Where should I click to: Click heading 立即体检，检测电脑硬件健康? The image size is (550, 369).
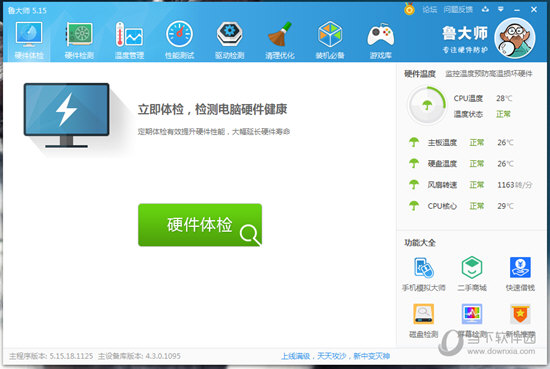(x=212, y=109)
